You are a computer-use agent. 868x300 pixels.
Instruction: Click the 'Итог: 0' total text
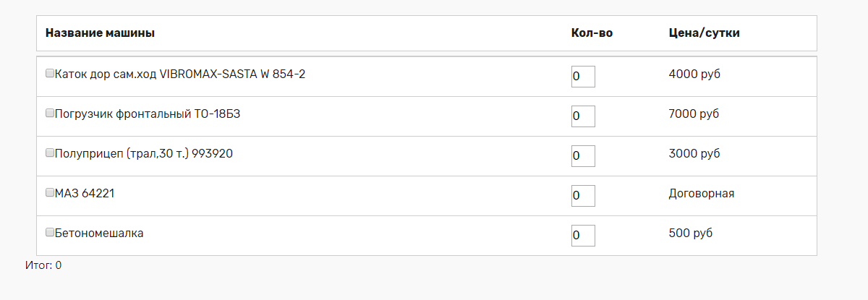[x=43, y=265]
